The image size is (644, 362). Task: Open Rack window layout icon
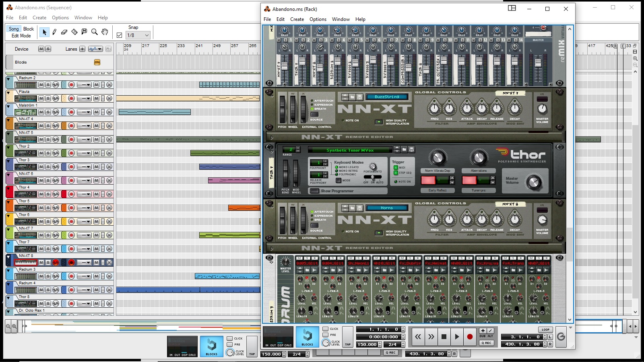(512, 8)
